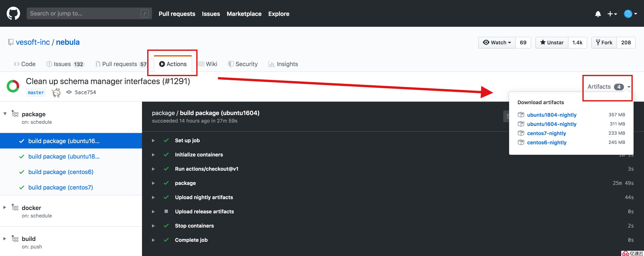Expand the Stop containers step

click(153, 226)
